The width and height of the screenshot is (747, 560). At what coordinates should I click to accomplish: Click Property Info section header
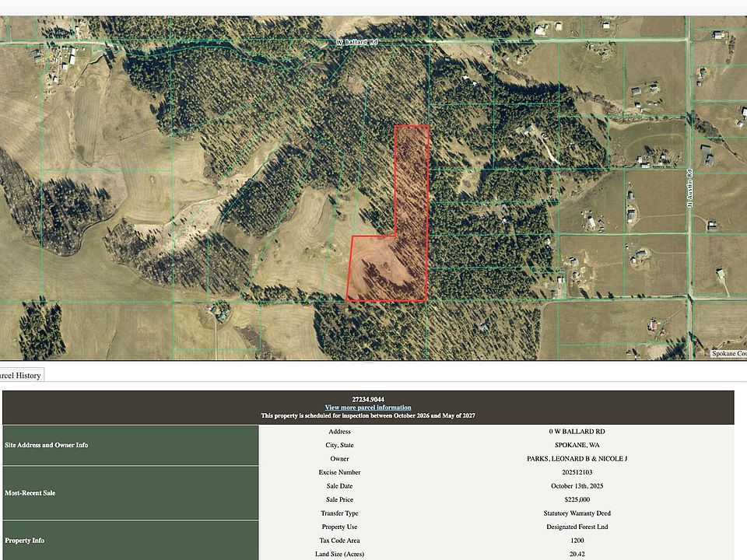[131, 541]
